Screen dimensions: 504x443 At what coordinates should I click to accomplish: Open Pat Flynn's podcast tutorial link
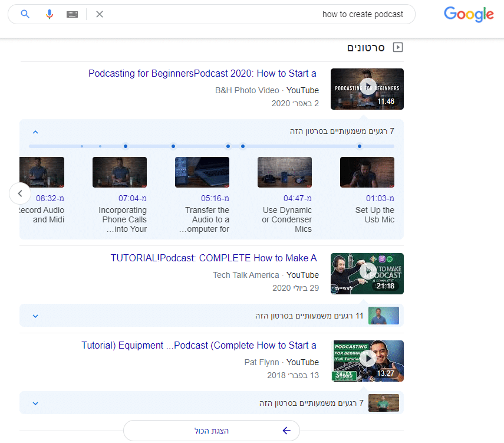click(x=199, y=346)
